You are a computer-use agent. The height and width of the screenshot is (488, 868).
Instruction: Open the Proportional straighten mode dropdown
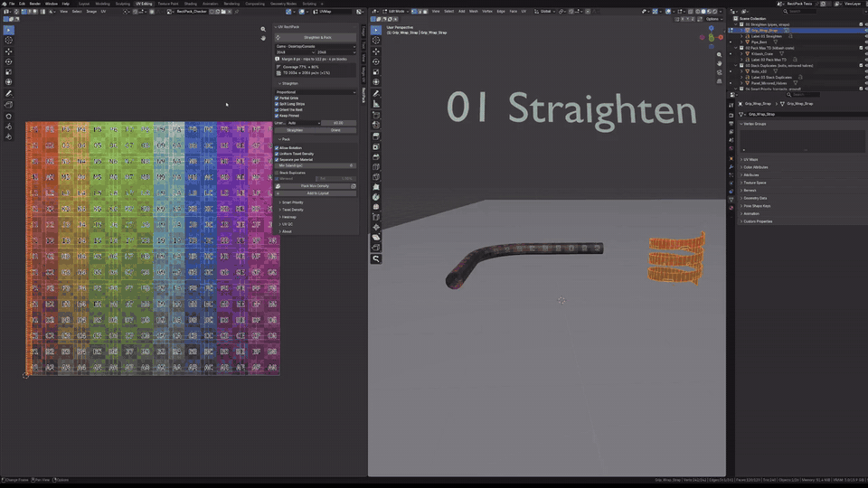pos(316,92)
